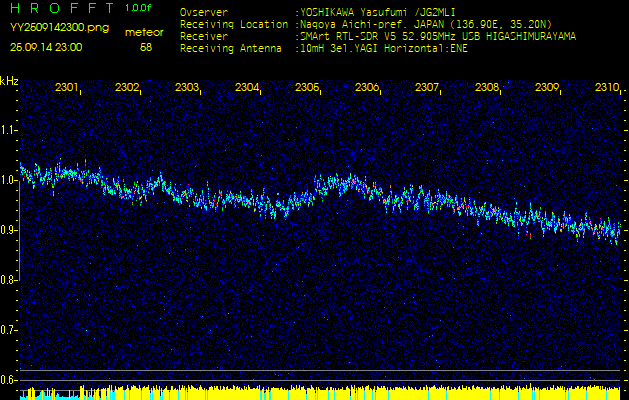Image resolution: width=629 pixels, height=400 pixels.
Task: Click the 2309 time marker
Action: pyautogui.click(x=547, y=88)
